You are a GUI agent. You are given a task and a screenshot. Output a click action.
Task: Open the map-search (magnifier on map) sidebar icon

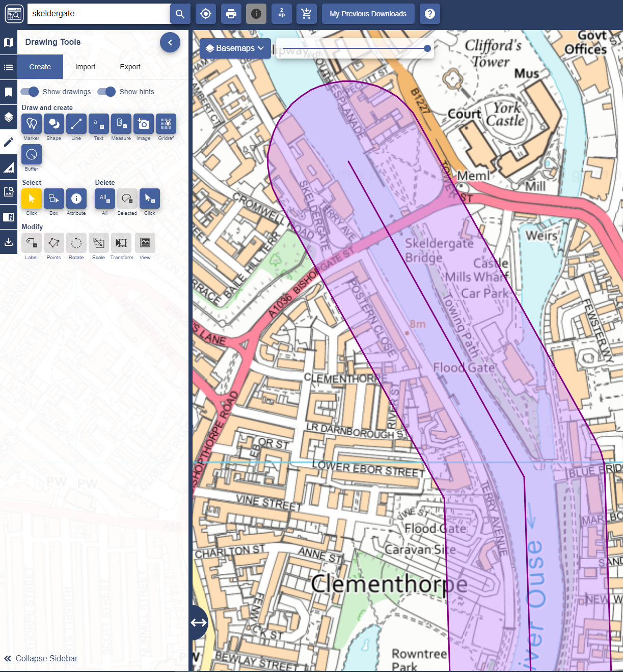9,192
